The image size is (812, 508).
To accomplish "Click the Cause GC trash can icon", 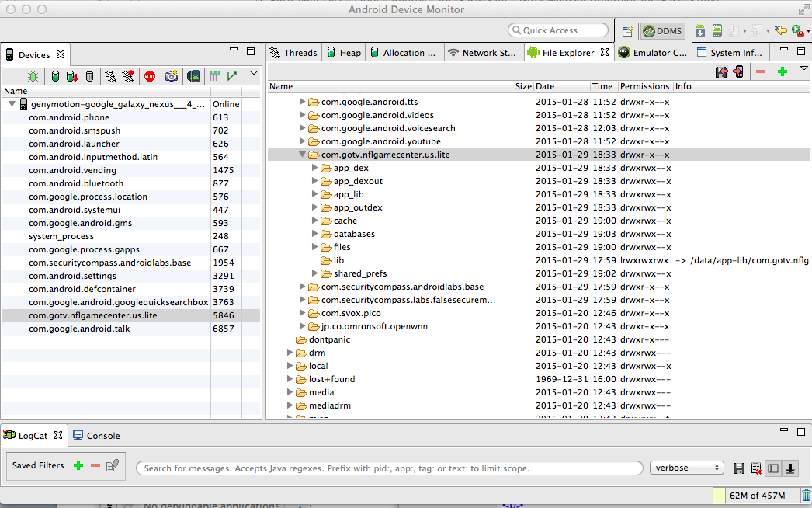I will (x=89, y=76).
